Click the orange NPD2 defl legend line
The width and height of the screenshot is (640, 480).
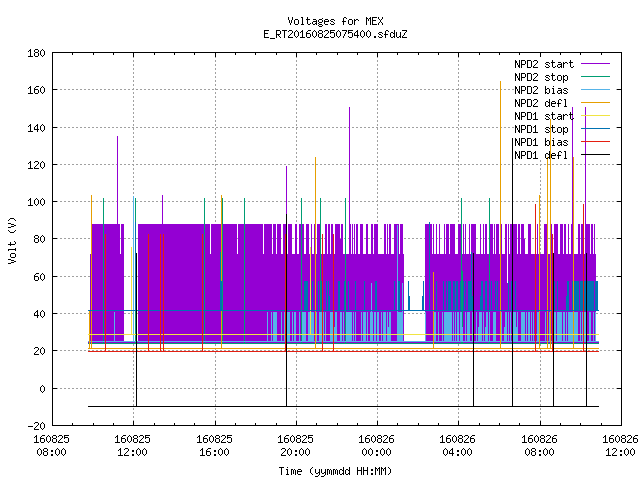595,102
